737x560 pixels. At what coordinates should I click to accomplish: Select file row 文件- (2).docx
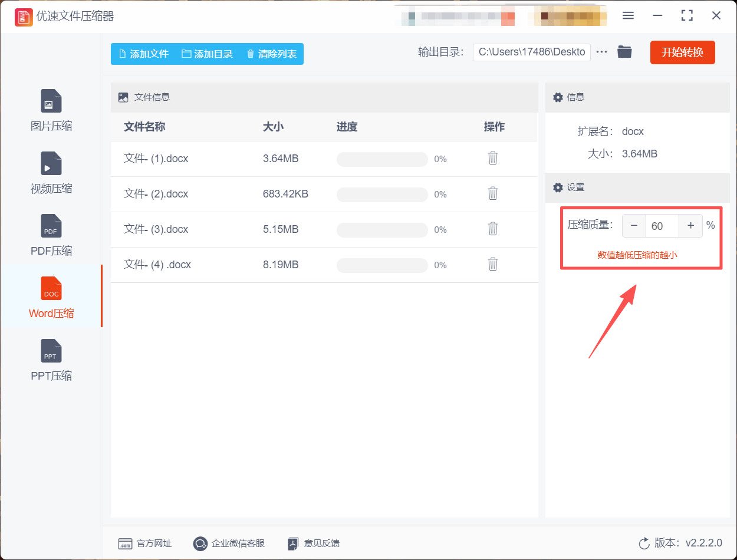(x=324, y=194)
